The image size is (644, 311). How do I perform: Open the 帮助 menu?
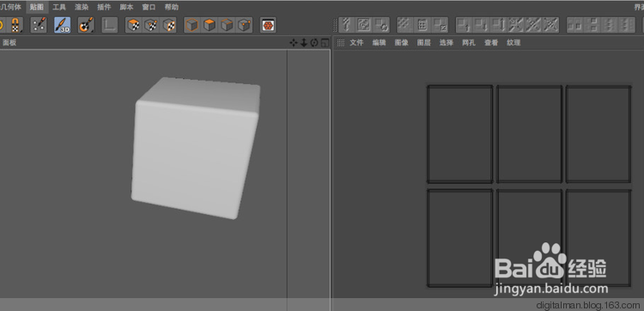coord(171,8)
